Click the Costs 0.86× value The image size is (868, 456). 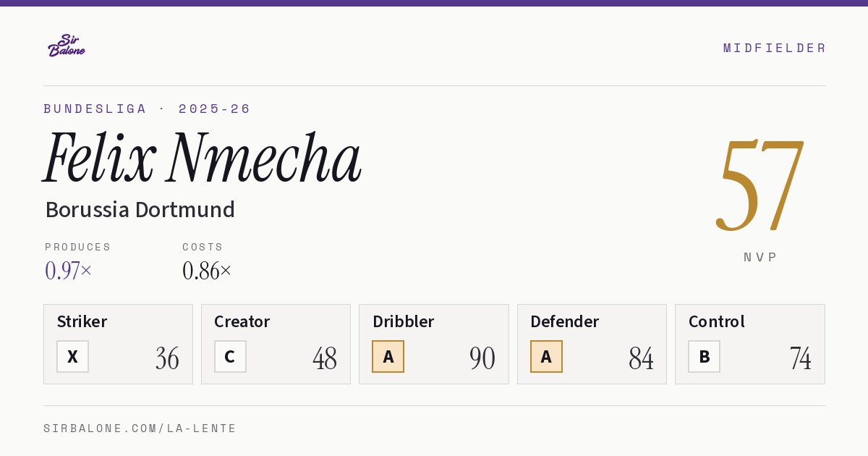click(207, 271)
